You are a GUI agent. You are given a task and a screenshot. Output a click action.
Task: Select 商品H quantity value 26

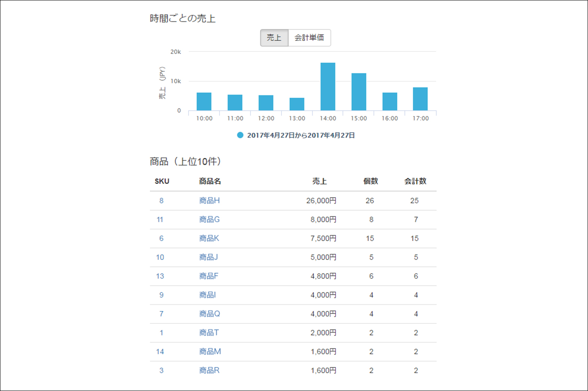(370, 201)
